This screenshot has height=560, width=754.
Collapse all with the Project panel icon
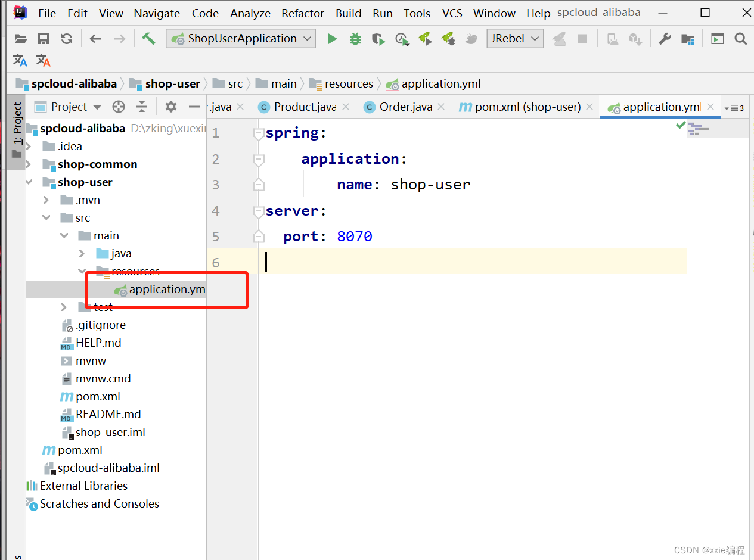142,107
